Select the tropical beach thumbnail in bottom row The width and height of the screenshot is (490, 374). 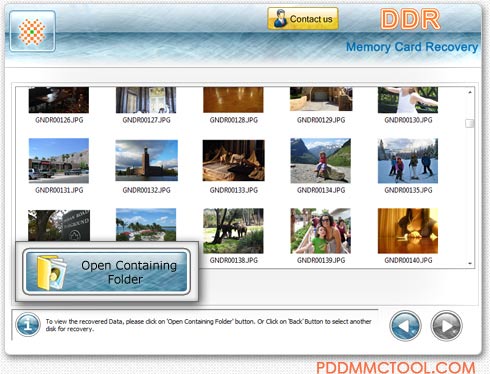[146, 225]
